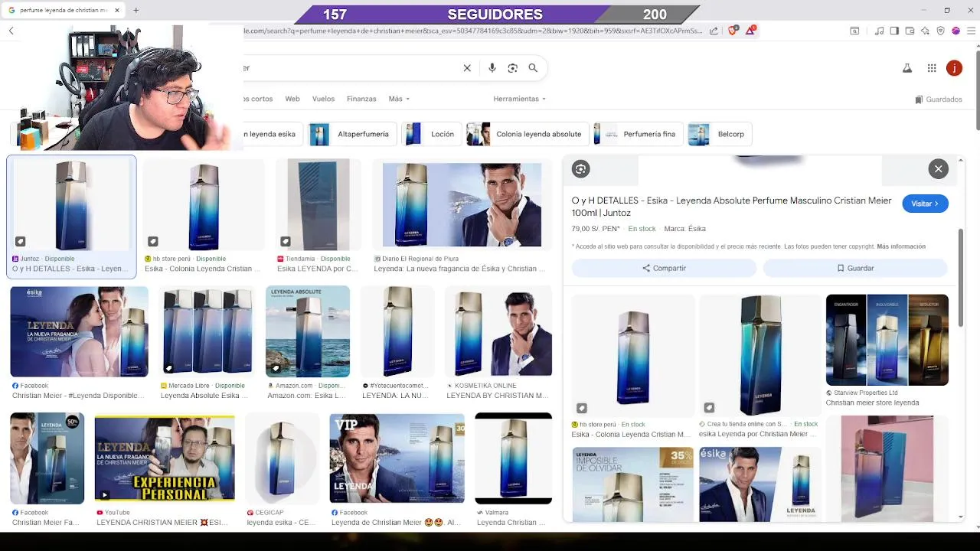Open the Google apps grid
This screenshot has width=980, height=551.
coord(932,68)
